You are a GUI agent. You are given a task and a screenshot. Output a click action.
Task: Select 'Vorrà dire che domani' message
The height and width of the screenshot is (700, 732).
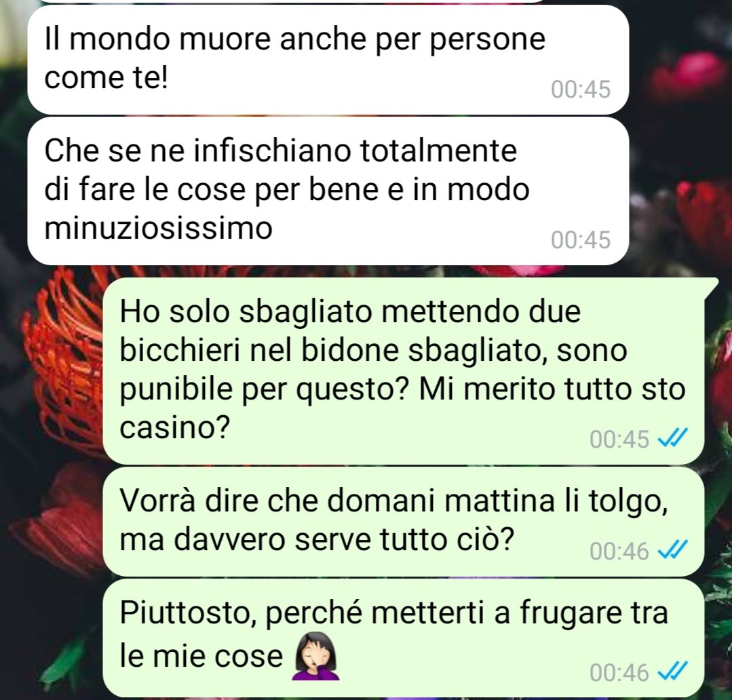pyautogui.click(x=404, y=522)
